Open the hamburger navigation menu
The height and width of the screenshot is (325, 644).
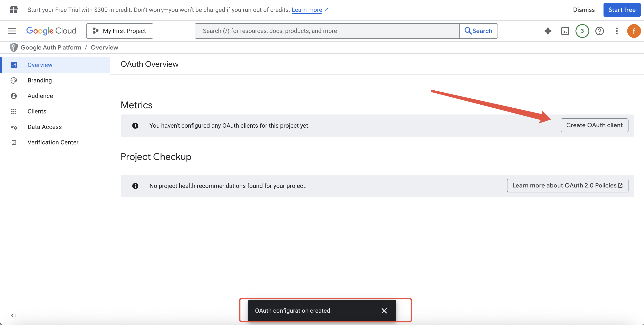point(12,31)
